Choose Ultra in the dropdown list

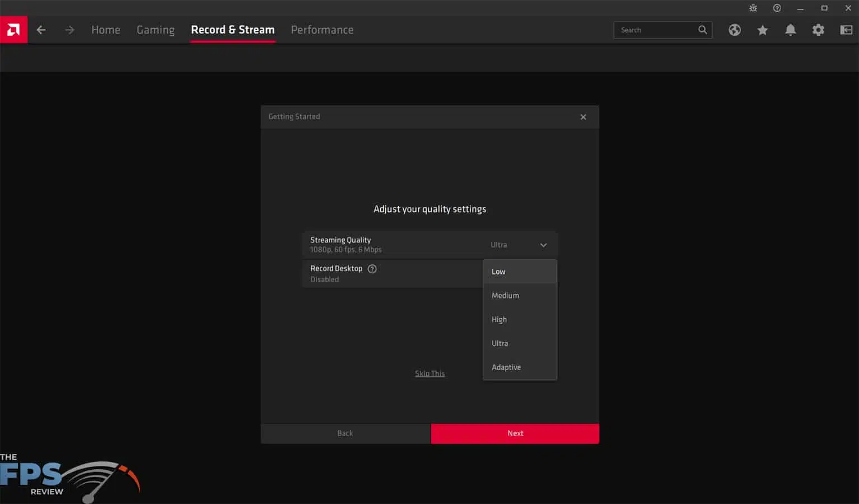click(520, 343)
